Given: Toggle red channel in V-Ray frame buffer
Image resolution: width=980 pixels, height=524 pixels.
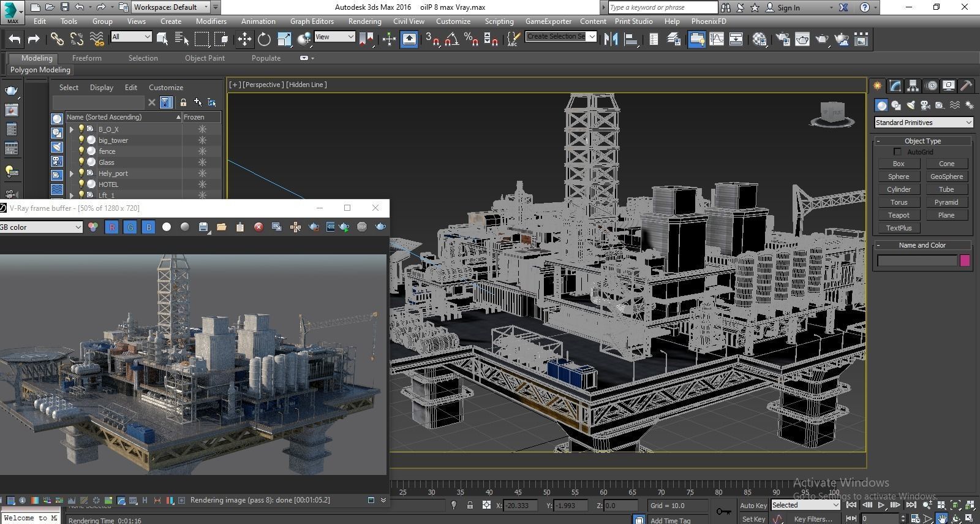Looking at the screenshot, I should (x=111, y=227).
